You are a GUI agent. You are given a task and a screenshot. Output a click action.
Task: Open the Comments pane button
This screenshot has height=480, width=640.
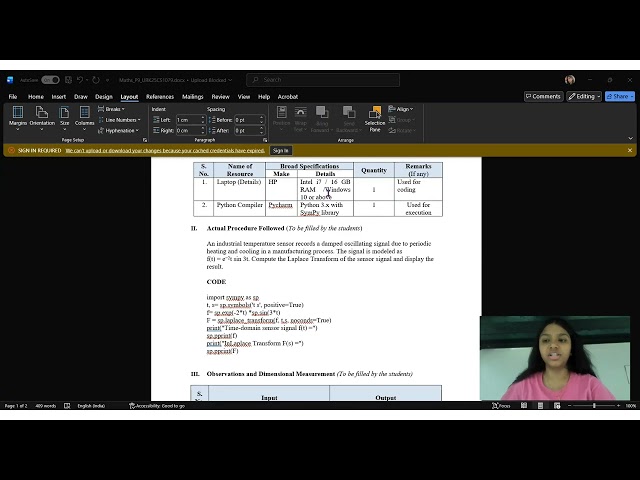point(543,96)
